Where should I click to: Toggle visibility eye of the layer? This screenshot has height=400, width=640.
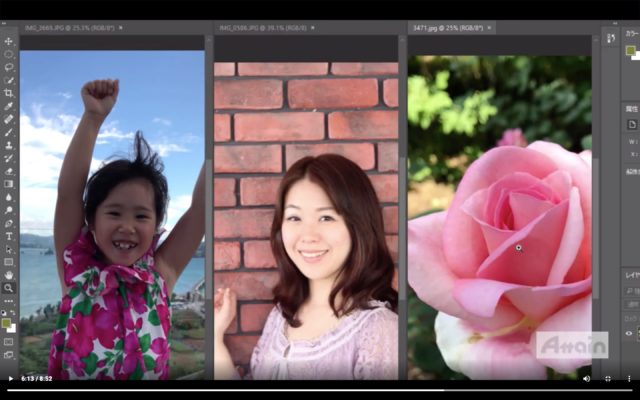[629, 333]
